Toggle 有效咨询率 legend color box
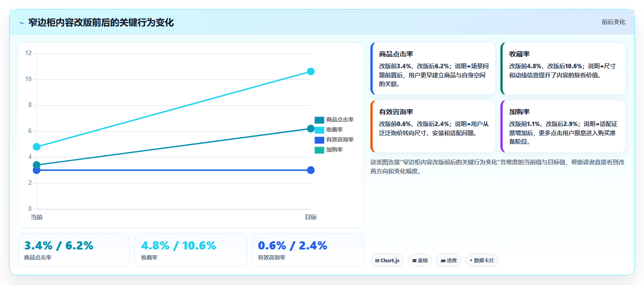The width and height of the screenshot is (644, 285). [x=319, y=140]
